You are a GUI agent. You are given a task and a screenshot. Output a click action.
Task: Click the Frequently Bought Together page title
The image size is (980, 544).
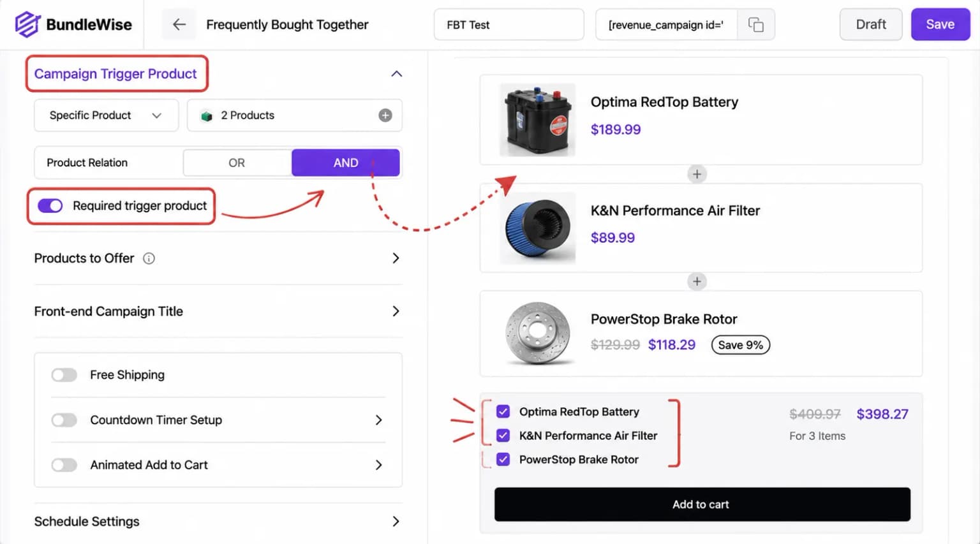pos(287,25)
